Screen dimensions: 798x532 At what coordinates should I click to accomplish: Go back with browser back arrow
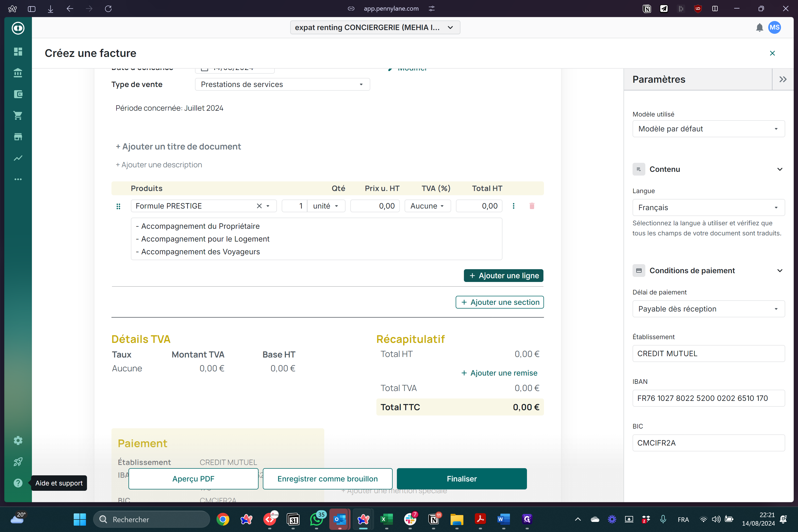(70, 9)
